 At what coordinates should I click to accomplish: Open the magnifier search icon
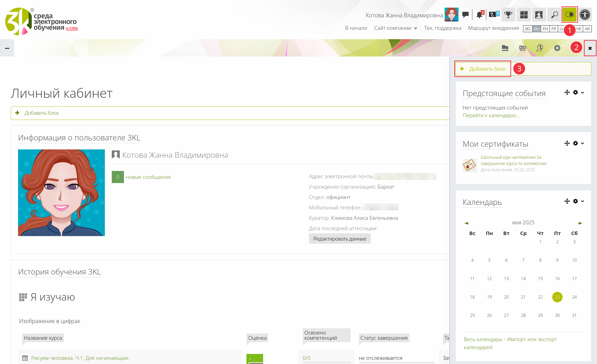[555, 15]
